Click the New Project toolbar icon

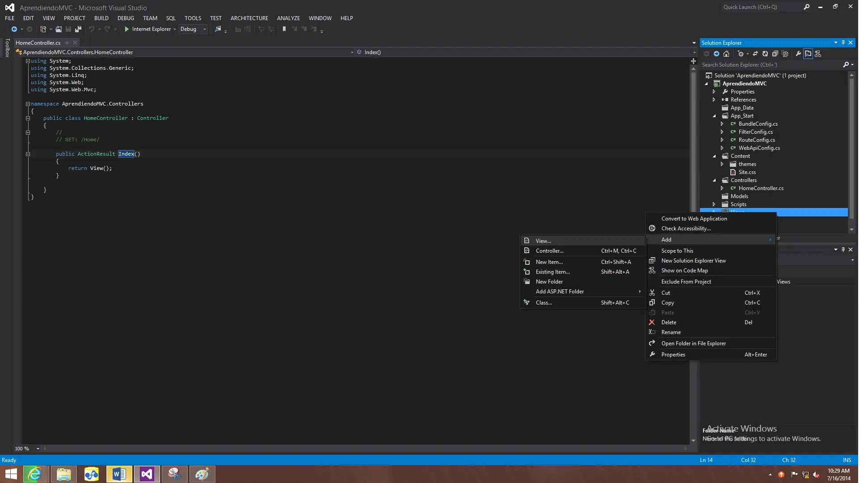pos(43,29)
